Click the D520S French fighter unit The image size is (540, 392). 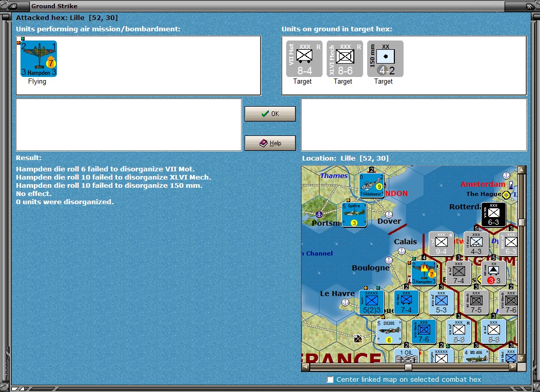[389, 331]
